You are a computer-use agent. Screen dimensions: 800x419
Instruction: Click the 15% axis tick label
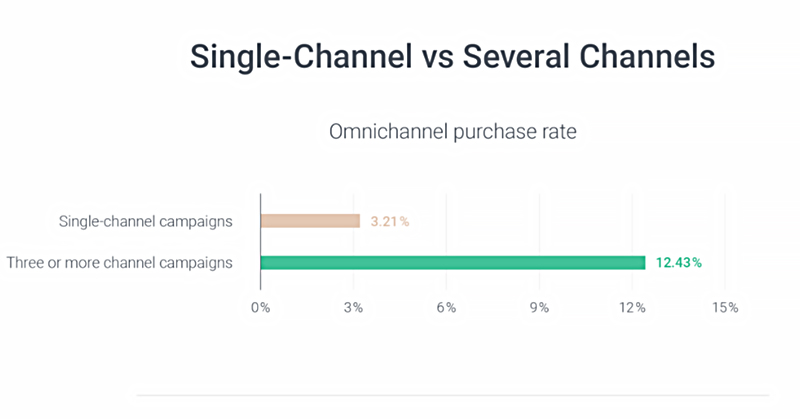[x=725, y=308]
